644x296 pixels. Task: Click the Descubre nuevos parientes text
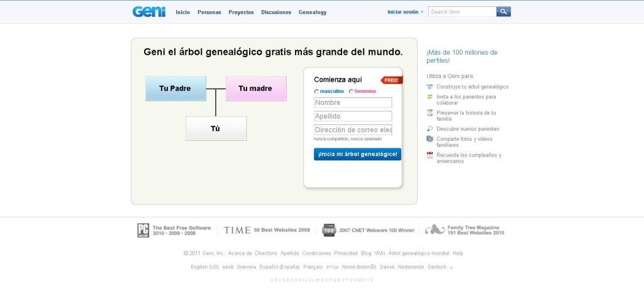click(x=468, y=129)
